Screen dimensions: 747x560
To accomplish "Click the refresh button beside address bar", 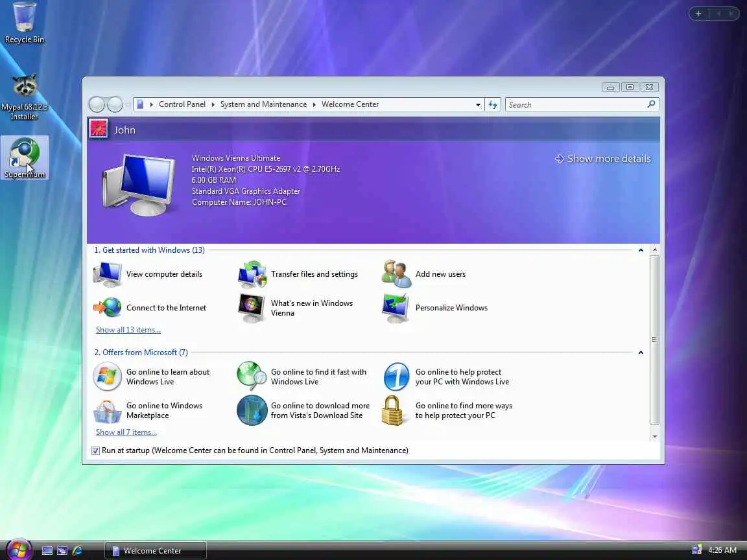I will (x=493, y=105).
